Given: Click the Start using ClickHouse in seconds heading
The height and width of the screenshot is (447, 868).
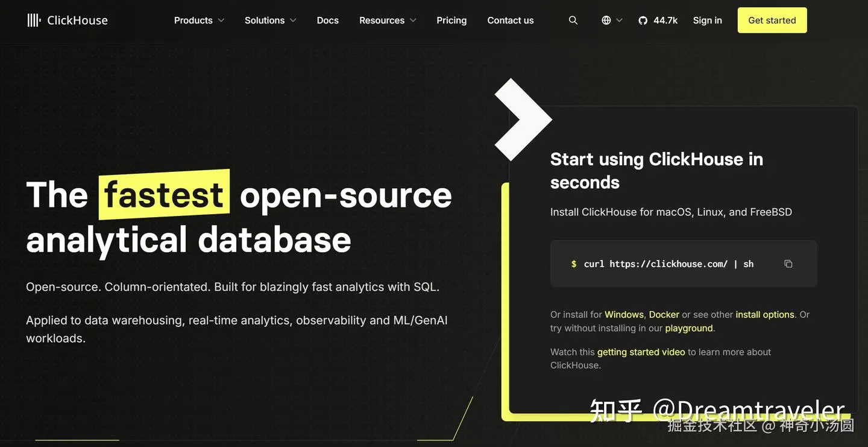Looking at the screenshot, I should click(656, 171).
